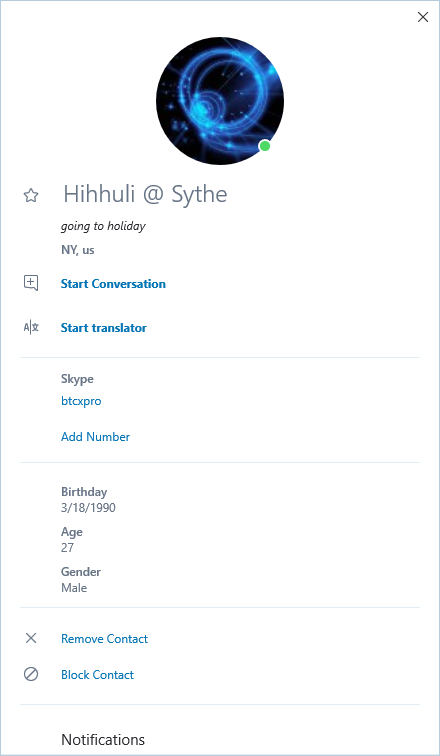
Task: Click the translator language icon
Action: click(x=31, y=328)
